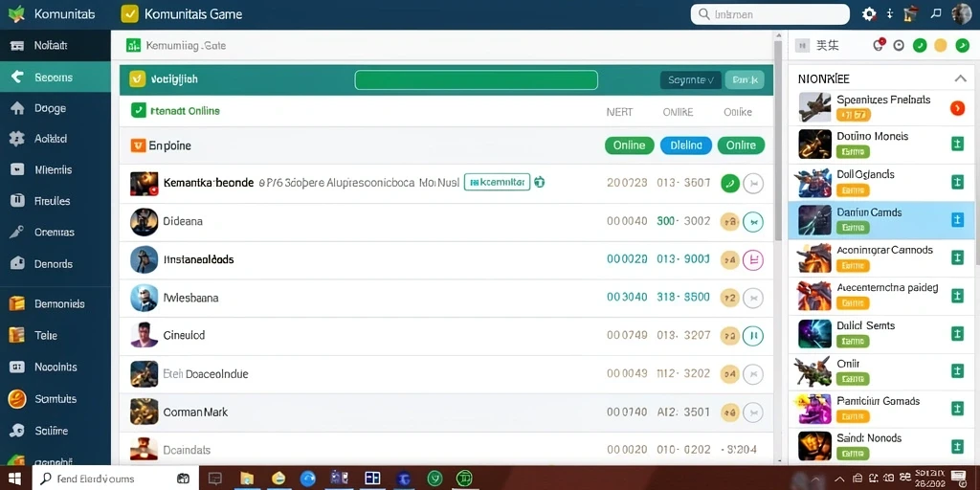
Task: Click the Nocolnits icon in the sidebar
Action: point(17,367)
